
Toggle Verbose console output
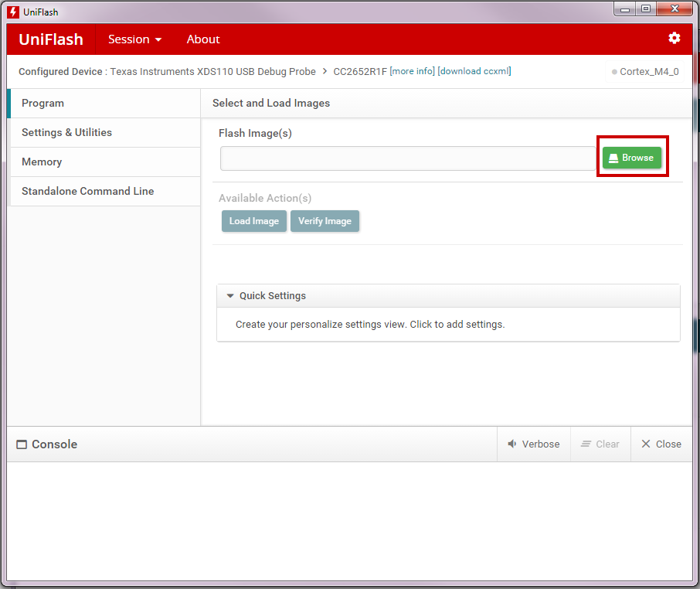[533, 444]
